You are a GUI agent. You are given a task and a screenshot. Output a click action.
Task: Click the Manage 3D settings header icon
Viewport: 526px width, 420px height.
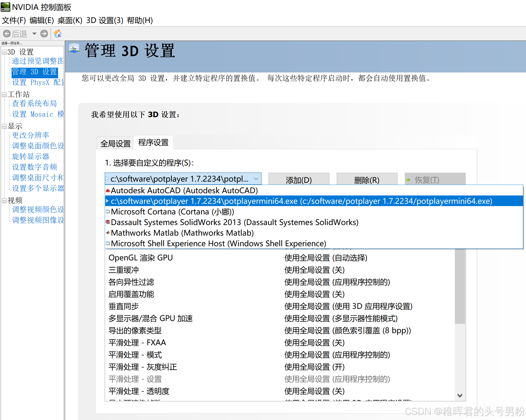74,48
